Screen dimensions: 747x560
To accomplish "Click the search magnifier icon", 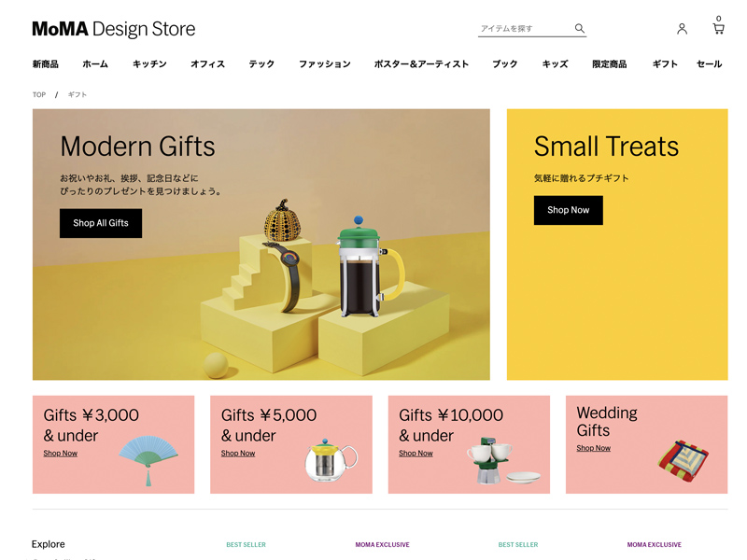I will (x=579, y=28).
